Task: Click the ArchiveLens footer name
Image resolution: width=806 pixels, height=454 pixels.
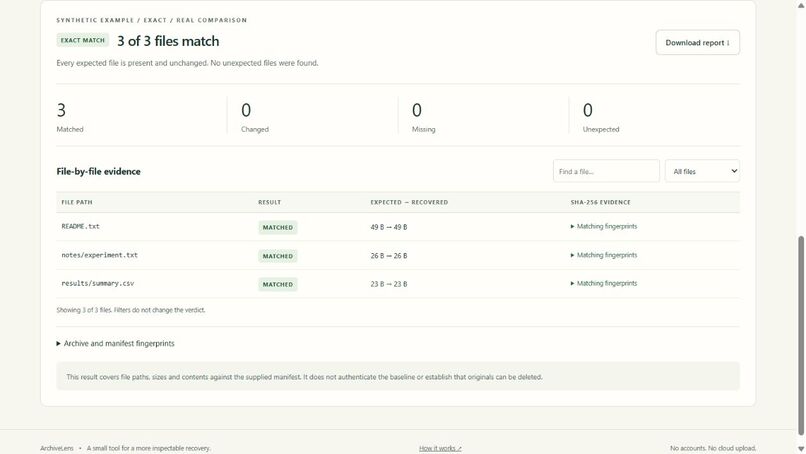Action: pyautogui.click(x=57, y=448)
